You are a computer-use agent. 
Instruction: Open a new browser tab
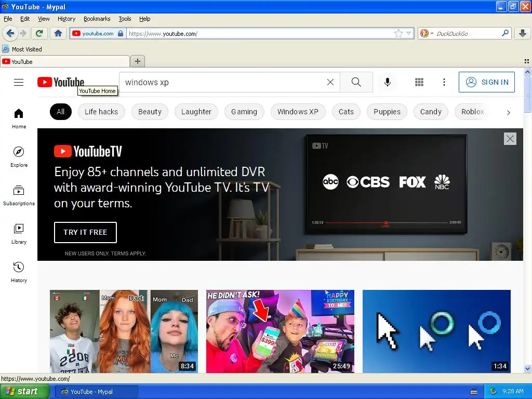[x=137, y=61]
